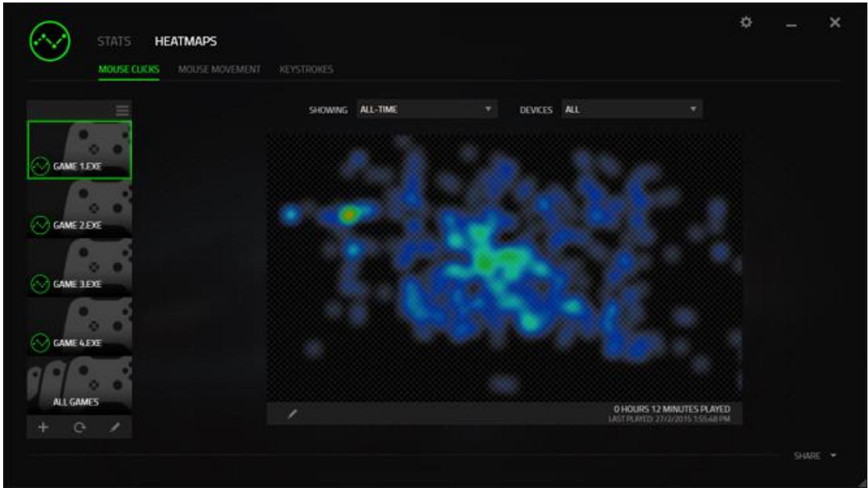Close the application window
This screenshot has width=868, height=488.
[x=835, y=22]
